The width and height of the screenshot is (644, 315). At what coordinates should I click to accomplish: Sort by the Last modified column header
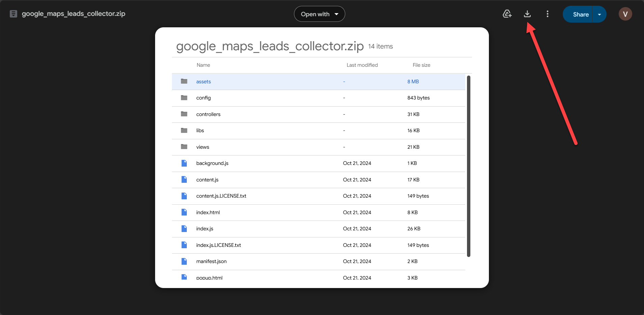[x=362, y=65]
